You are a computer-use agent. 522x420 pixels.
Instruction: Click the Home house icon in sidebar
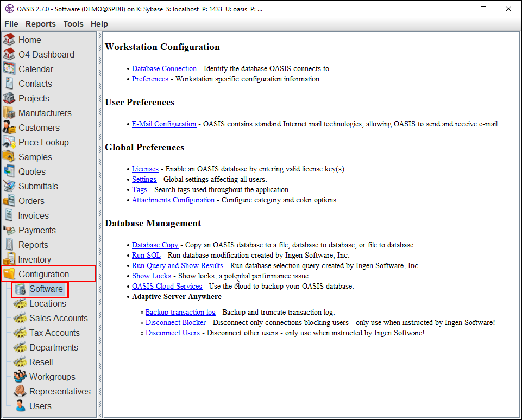point(9,40)
